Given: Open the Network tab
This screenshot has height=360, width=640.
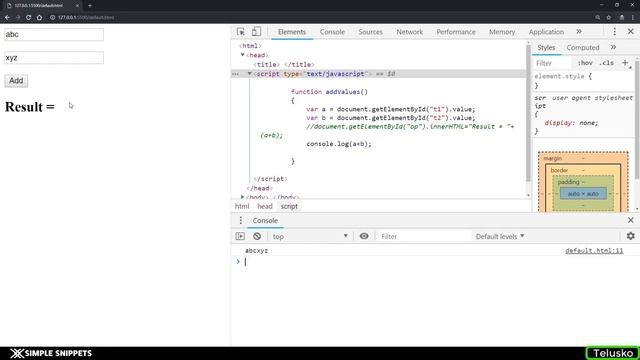Looking at the screenshot, I should tap(409, 32).
